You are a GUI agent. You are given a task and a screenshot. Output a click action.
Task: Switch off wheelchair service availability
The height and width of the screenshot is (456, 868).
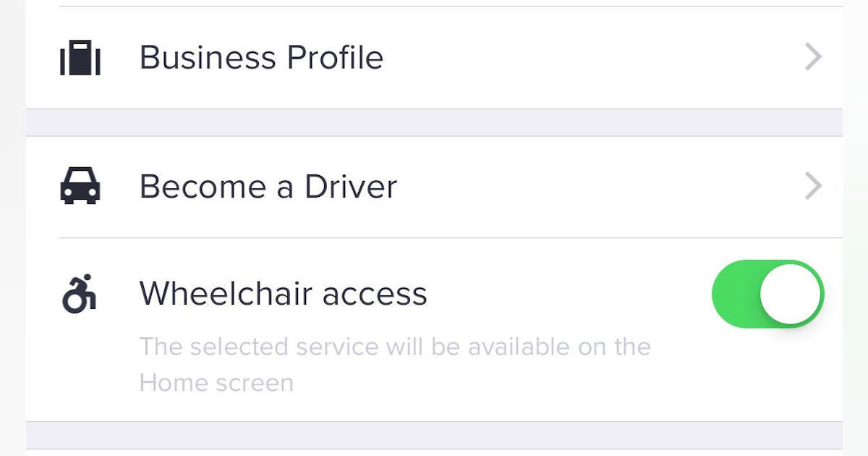[768, 294]
